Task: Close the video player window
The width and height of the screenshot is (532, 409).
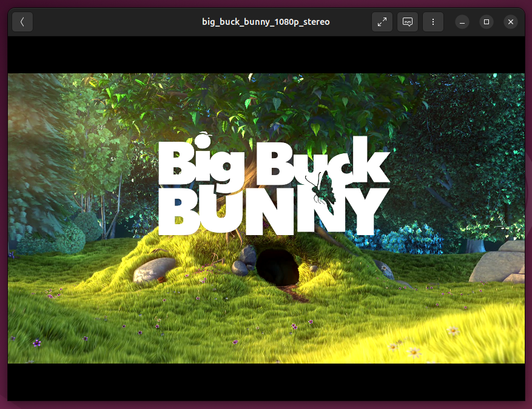Action: click(x=511, y=22)
